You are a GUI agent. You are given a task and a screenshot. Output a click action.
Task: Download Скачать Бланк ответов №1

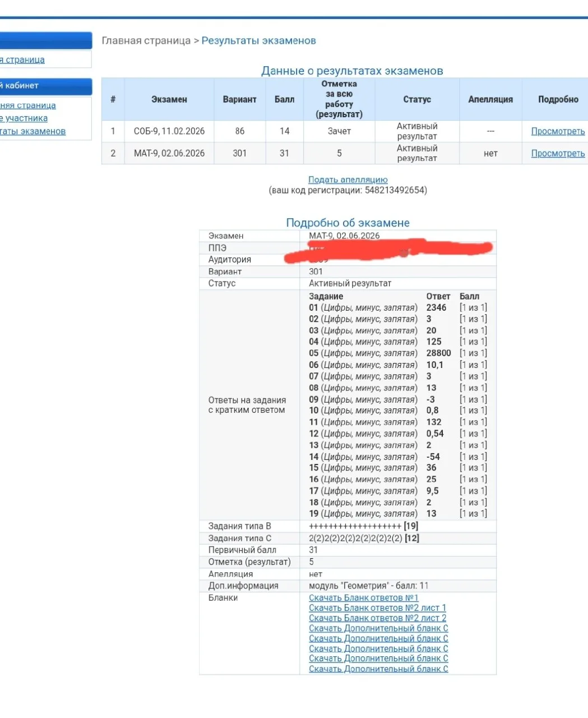(x=364, y=598)
